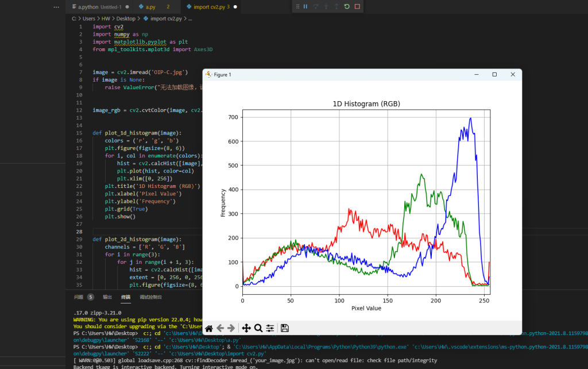The width and height of the screenshot is (588, 369).
Task: Expand the breadcrumb trailing ellipsis symbol list
Action: [190, 18]
